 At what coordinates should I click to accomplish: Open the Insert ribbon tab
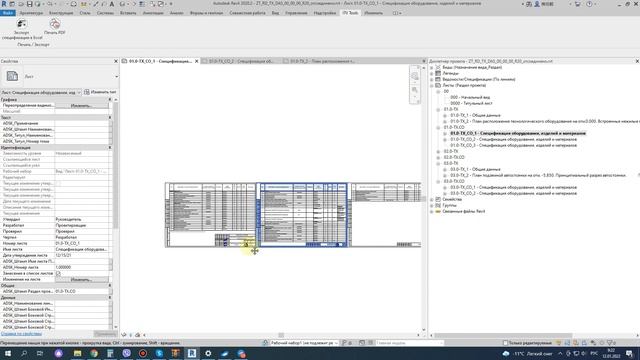pos(128,13)
